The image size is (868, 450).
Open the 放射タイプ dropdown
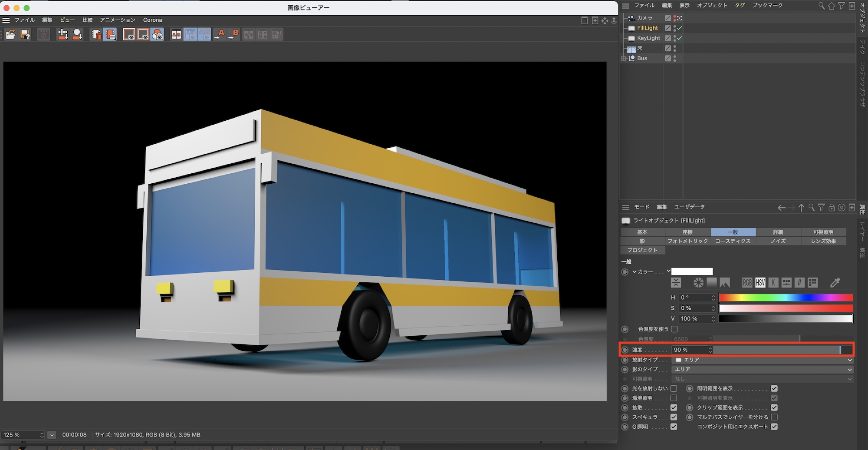pyautogui.click(x=762, y=360)
